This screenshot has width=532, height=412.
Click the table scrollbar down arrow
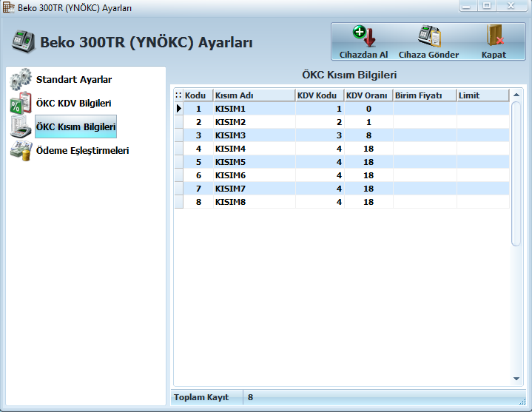point(516,379)
